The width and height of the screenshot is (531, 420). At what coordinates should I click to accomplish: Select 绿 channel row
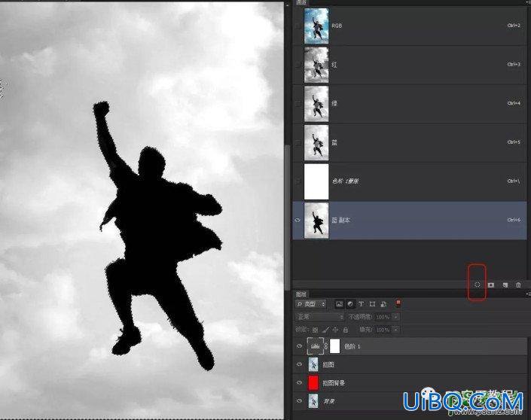click(410, 104)
